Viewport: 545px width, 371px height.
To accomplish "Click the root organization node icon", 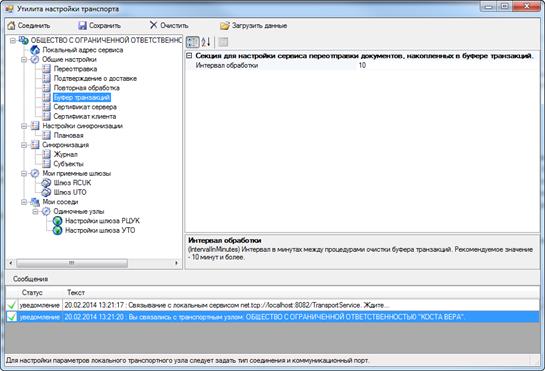I will [24, 40].
